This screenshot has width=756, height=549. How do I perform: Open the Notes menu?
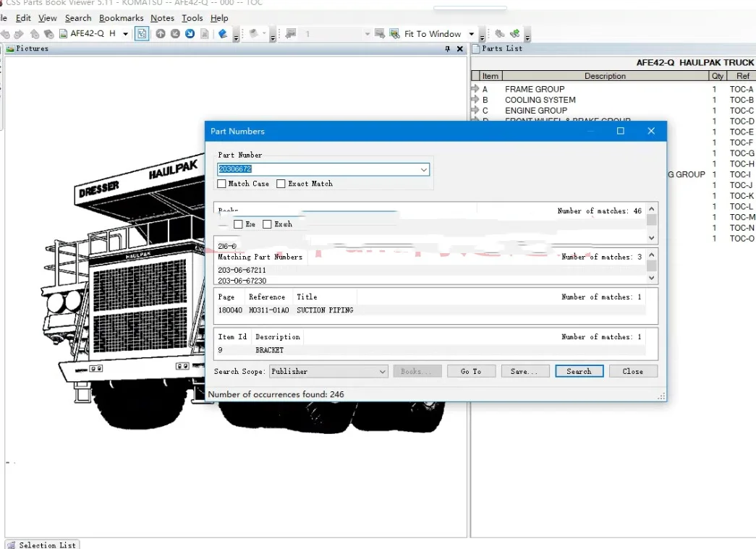tap(163, 18)
